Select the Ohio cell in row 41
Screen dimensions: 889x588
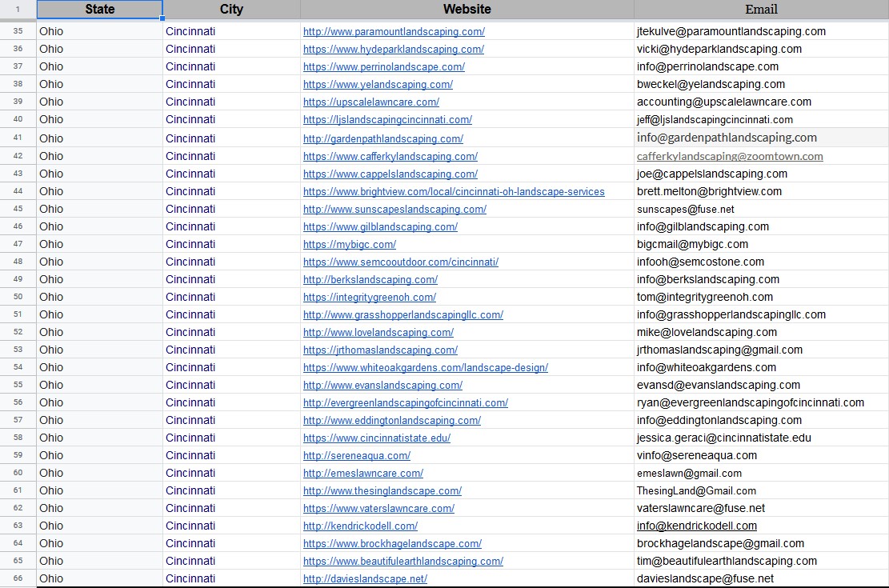(x=100, y=138)
